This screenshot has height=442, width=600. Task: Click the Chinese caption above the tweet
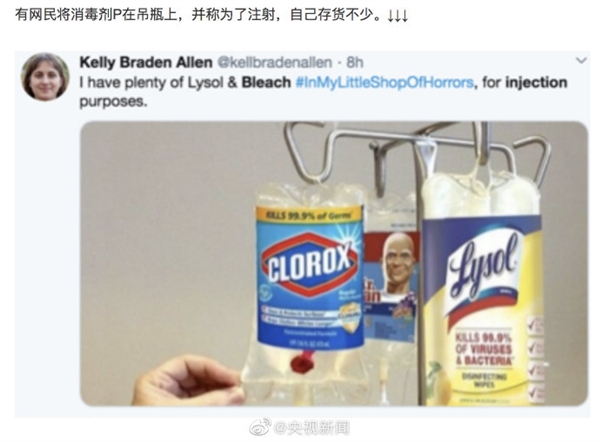click(x=199, y=16)
